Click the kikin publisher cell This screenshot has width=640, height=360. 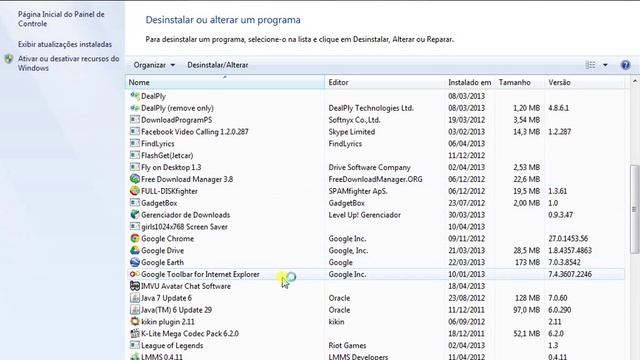pos(336,322)
